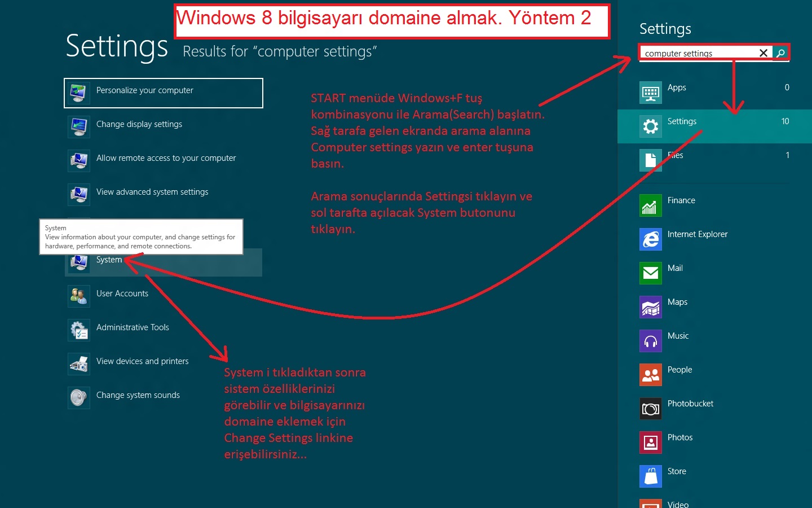This screenshot has height=508, width=812.
Task: Click the View advanced system settings icon
Action: pos(79,194)
